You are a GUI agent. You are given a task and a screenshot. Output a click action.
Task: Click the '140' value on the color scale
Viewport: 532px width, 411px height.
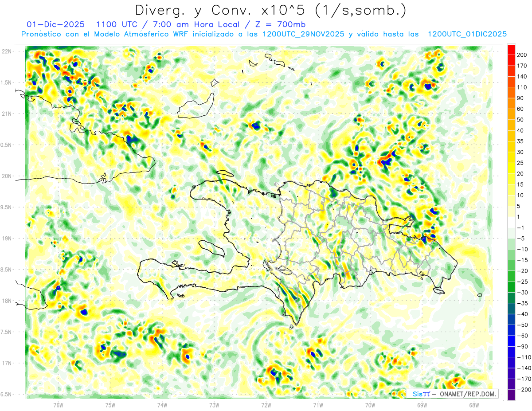tap(522, 77)
